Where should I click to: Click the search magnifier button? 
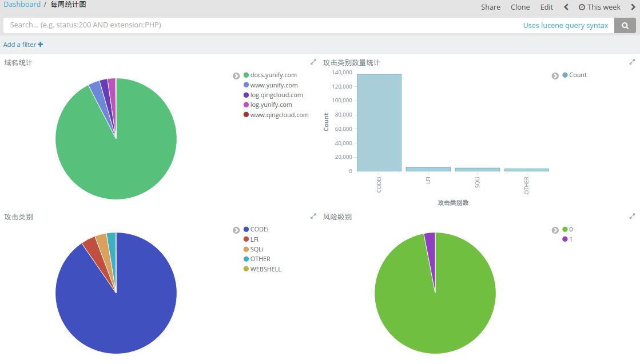625,26
